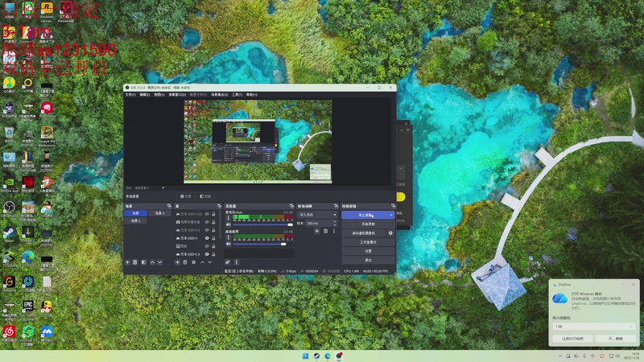Move source up with arrow in Sources panel
The height and width of the screenshot is (362, 644).
point(202,262)
